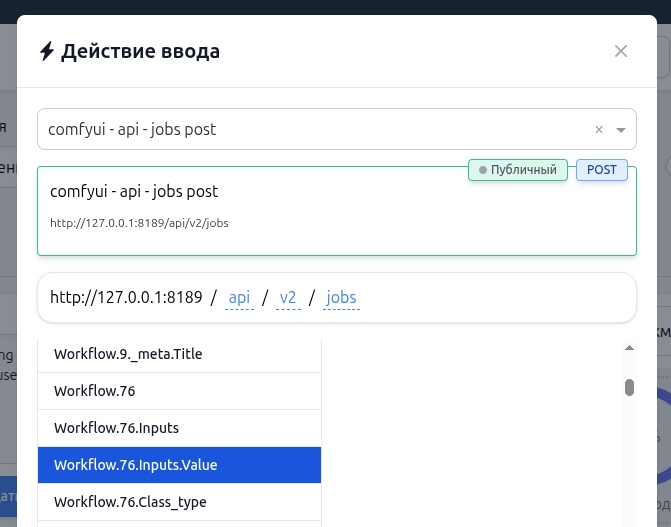Pick Workflow.76.Class_type in the list
The image size is (671, 527).
click(x=179, y=502)
